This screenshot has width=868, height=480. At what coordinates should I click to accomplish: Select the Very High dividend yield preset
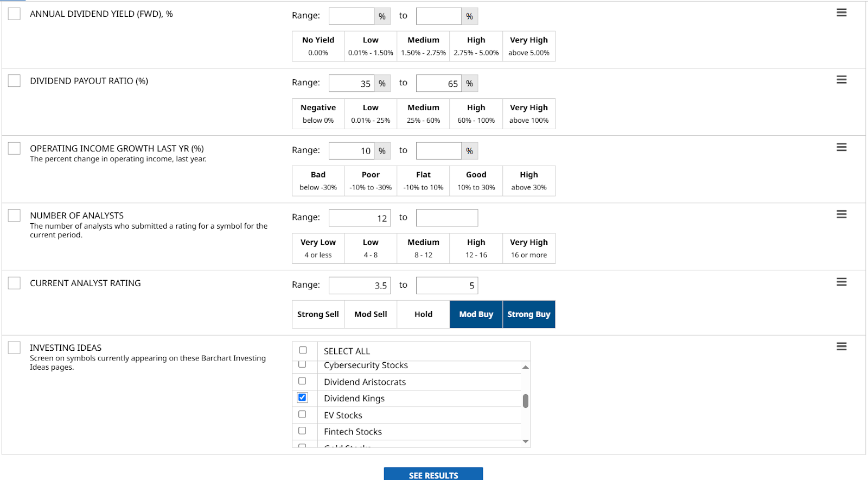(528, 46)
